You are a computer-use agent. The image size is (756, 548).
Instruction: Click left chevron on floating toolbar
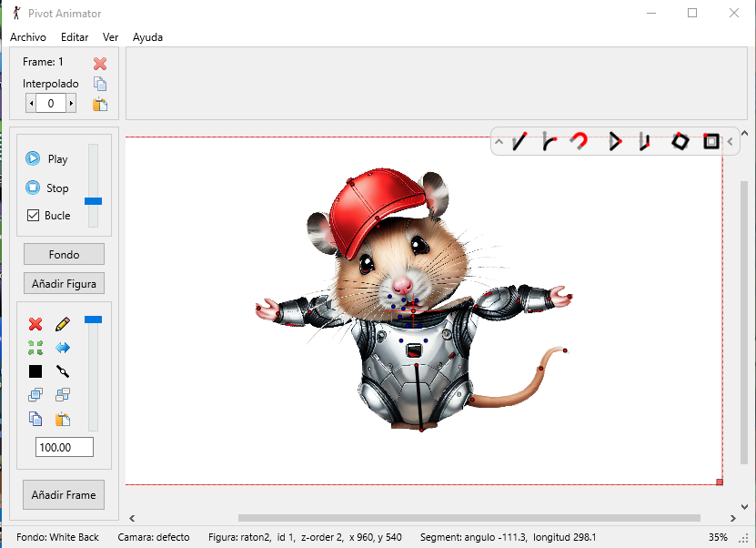[730, 142]
